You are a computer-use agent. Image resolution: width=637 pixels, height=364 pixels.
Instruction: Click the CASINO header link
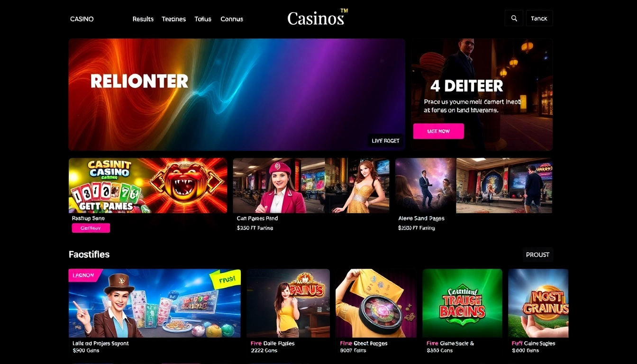click(82, 19)
